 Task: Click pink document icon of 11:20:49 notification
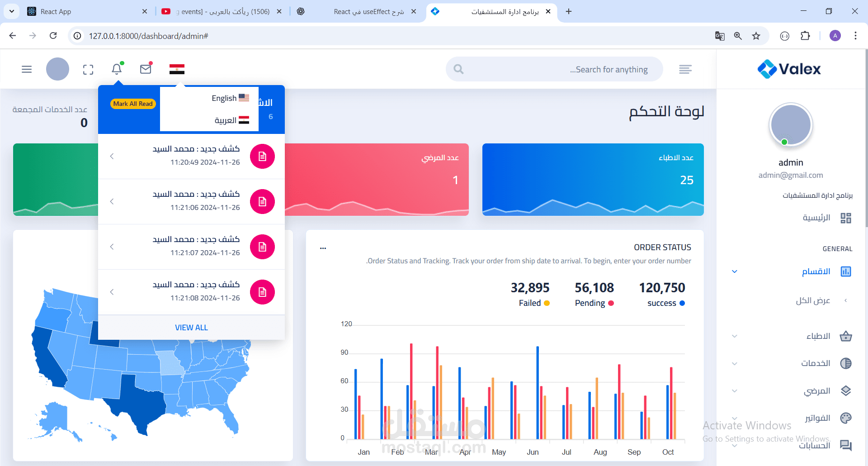262,156
